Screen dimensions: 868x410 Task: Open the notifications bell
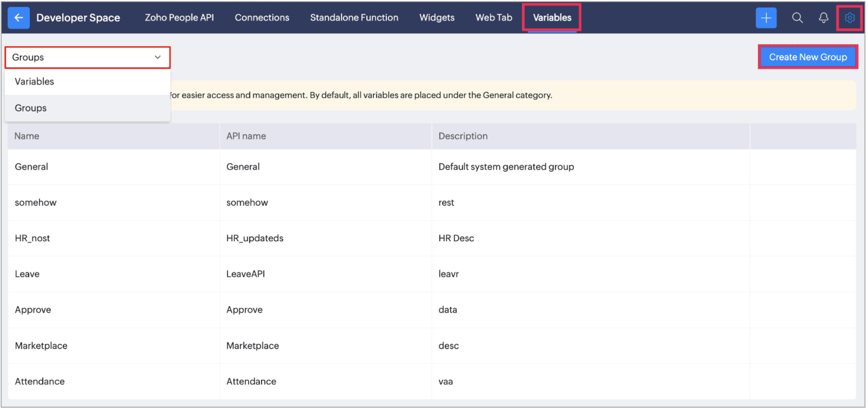coord(823,18)
